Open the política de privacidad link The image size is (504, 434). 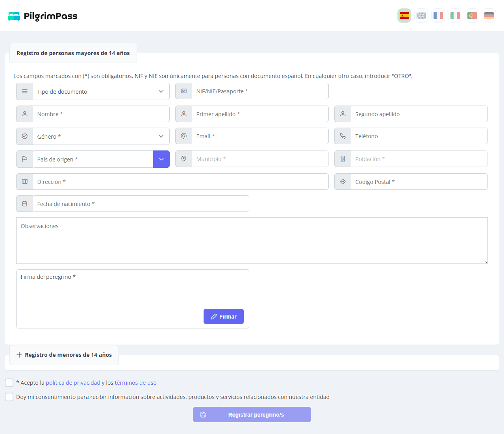coord(73,383)
